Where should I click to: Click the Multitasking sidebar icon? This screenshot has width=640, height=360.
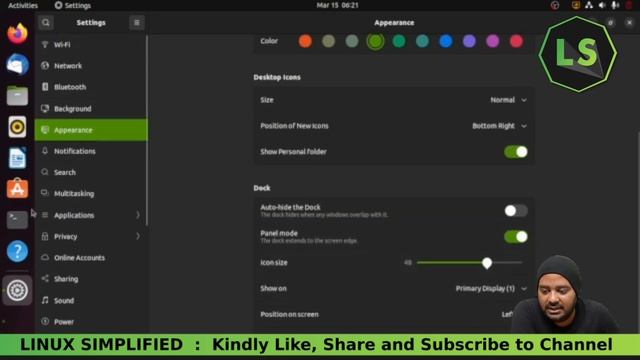(x=45, y=193)
